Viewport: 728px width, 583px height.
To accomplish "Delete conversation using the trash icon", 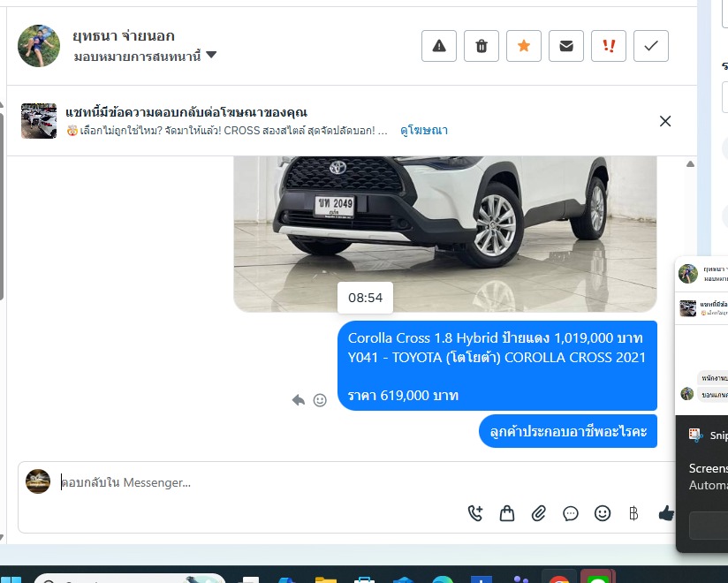I will [482, 46].
